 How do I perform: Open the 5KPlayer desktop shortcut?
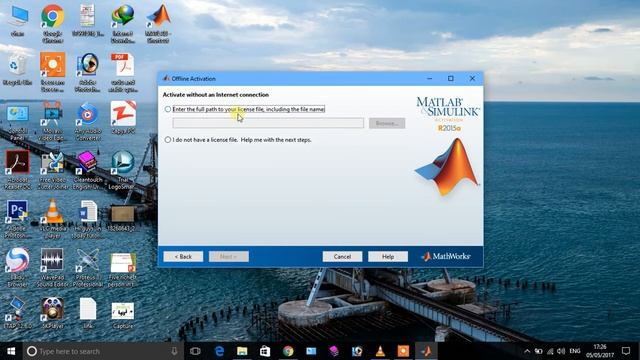point(53,313)
